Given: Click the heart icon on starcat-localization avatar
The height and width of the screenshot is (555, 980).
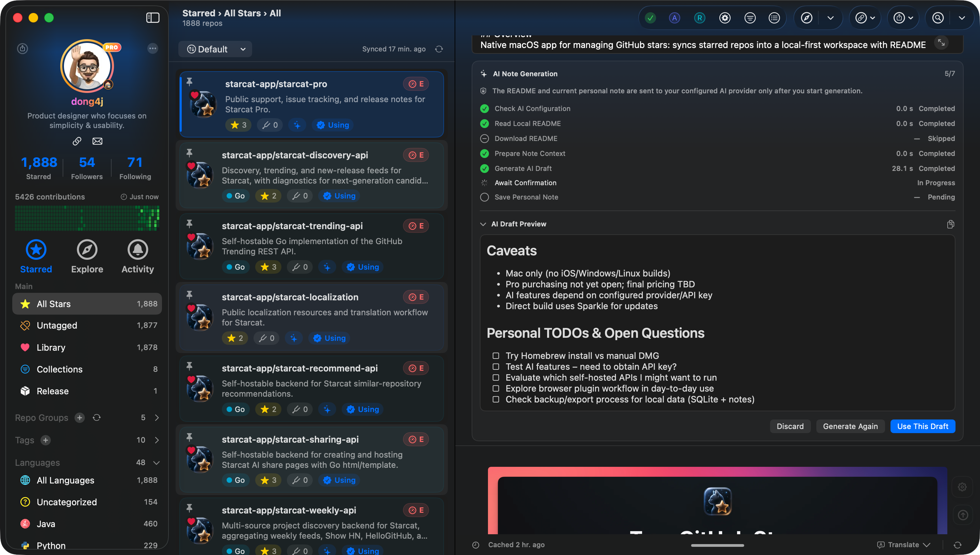Looking at the screenshot, I should (x=191, y=308).
